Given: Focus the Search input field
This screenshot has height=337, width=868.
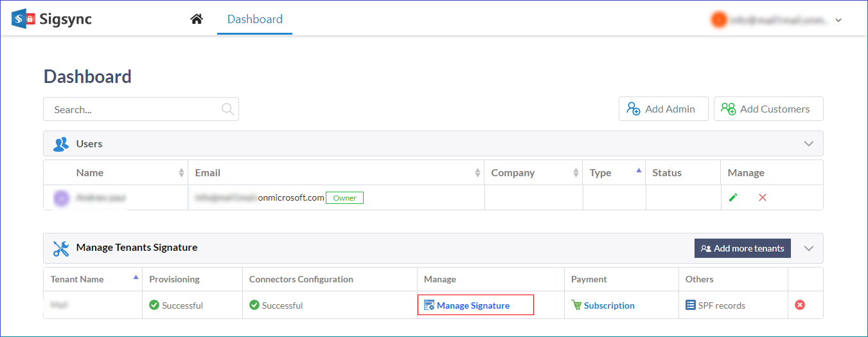Looking at the screenshot, I should tap(132, 109).
